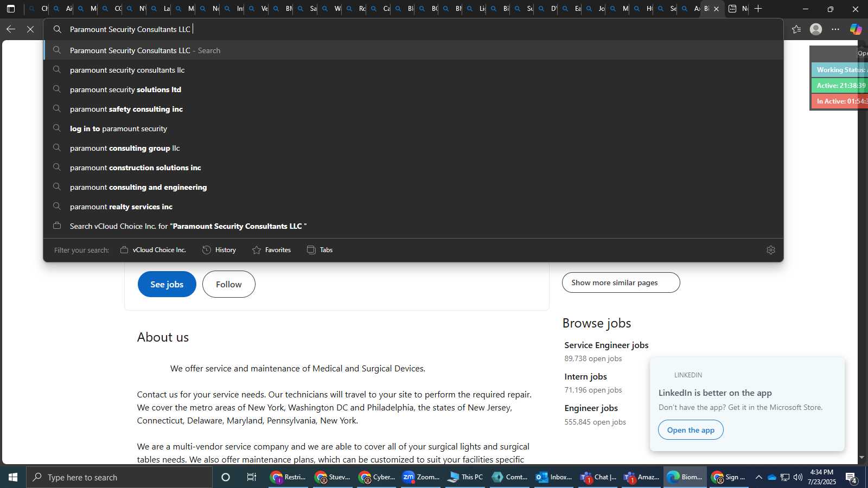Search vCloud Choice Inc. for Paramount Security Consultants

(x=413, y=226)
